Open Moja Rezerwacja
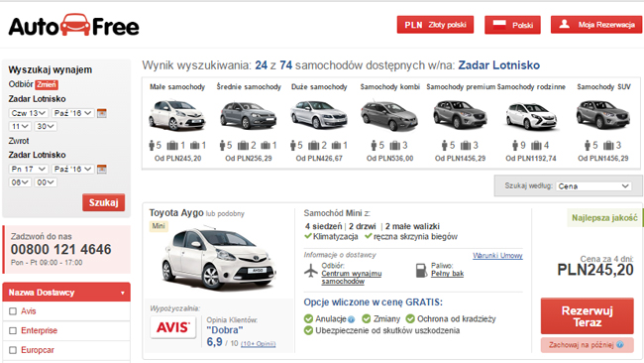Viewport: 644px width, 363px height. [596, 25]
